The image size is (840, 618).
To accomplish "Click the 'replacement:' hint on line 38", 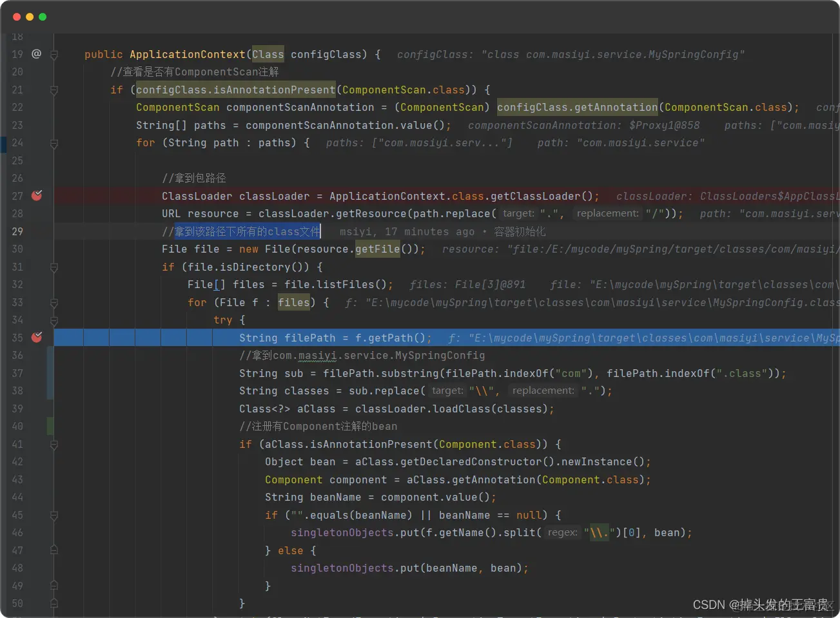I will point(543,391).
